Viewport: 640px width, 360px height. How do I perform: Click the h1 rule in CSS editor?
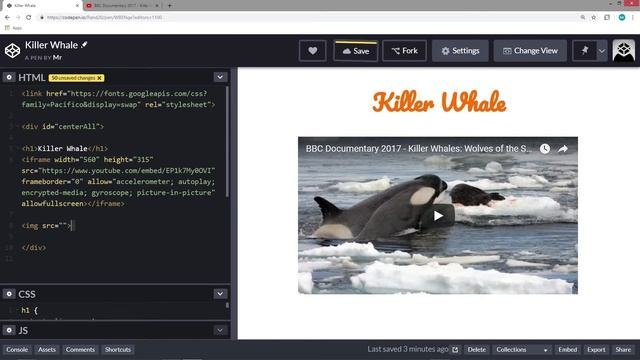[x=29, y=310]
